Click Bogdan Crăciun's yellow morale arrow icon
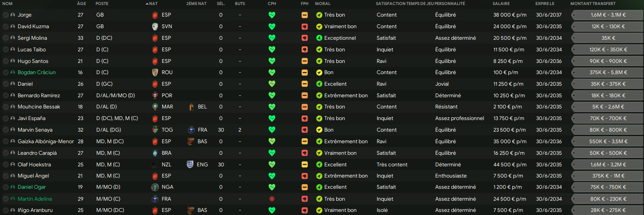This screenshot has height=215, width=644. click(x=319, y=73)
